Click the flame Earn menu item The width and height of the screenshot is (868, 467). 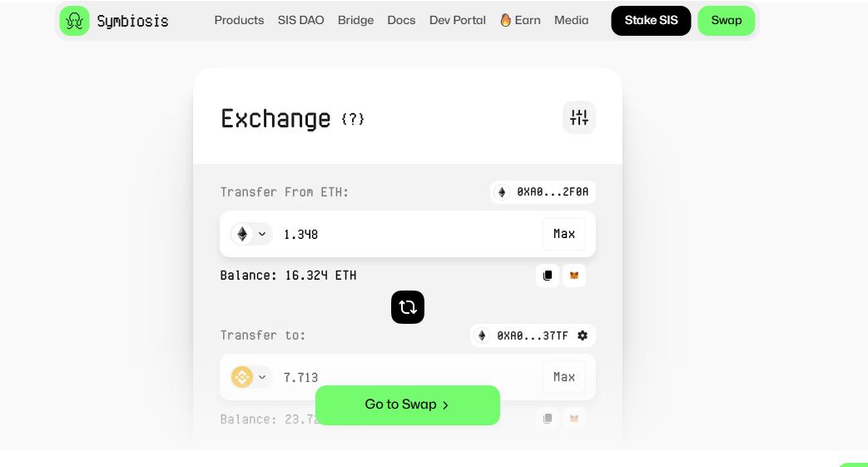point(520,21)
